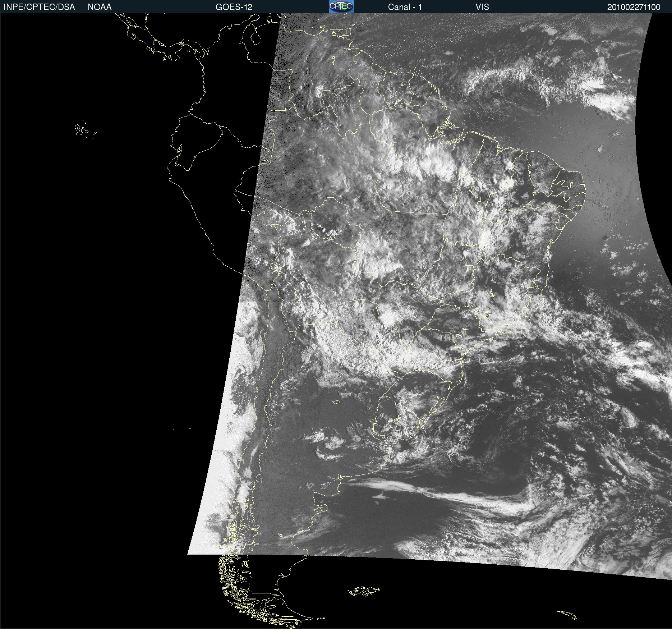Click the Canal - 1 label
The height and width of the screenshot is (629, 672).
pos(405,7)
